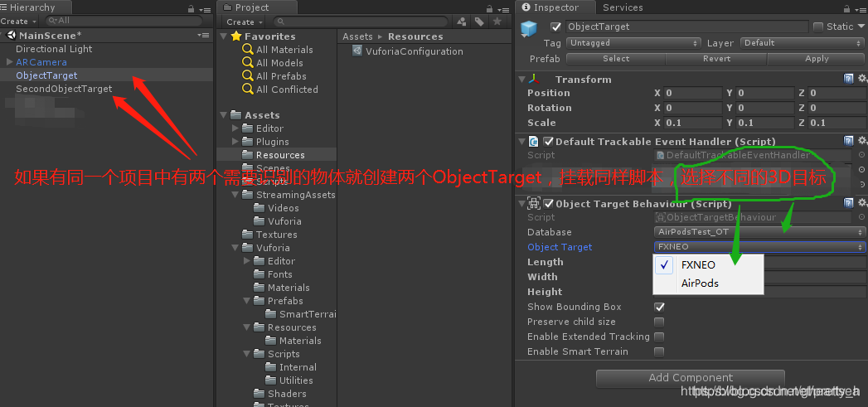Open Project Create dropdown

[244, 22]
